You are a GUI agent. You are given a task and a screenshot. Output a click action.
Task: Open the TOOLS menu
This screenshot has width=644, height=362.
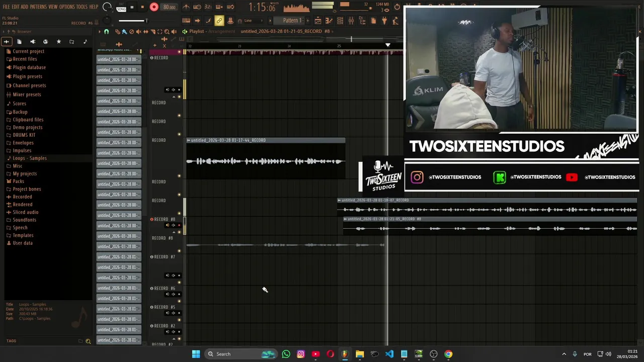click(x=82, y=7)
